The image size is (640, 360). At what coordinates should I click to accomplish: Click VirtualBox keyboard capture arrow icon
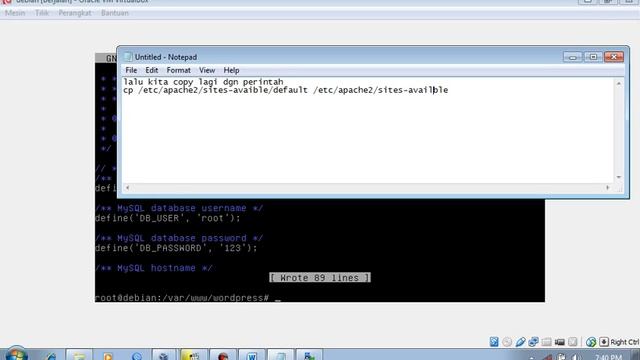click(x=604, y=342)
